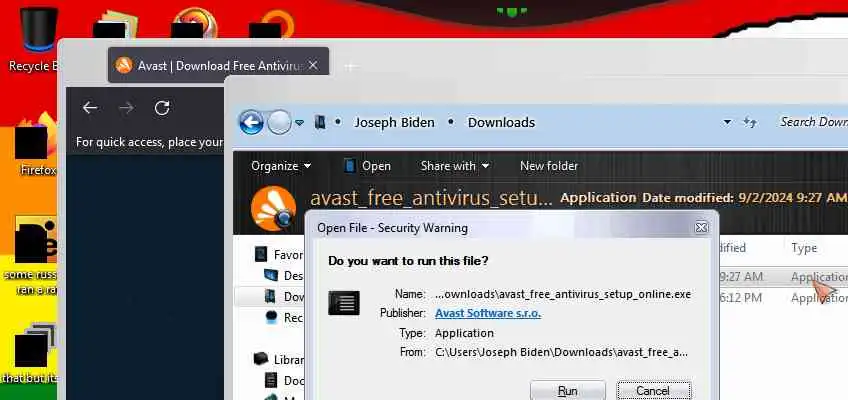This screenshot has height=400, width=848.
Task: Reload the Avast browser page
Action: (162, 108)
